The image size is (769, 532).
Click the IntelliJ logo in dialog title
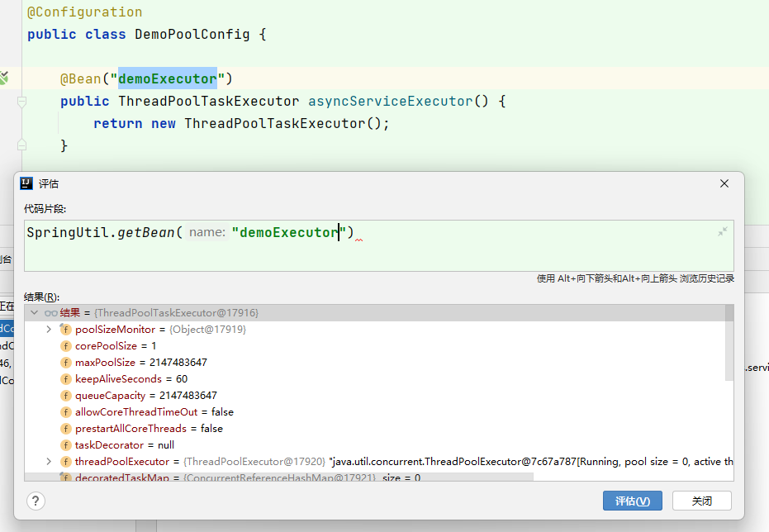(x=26, y=183)
